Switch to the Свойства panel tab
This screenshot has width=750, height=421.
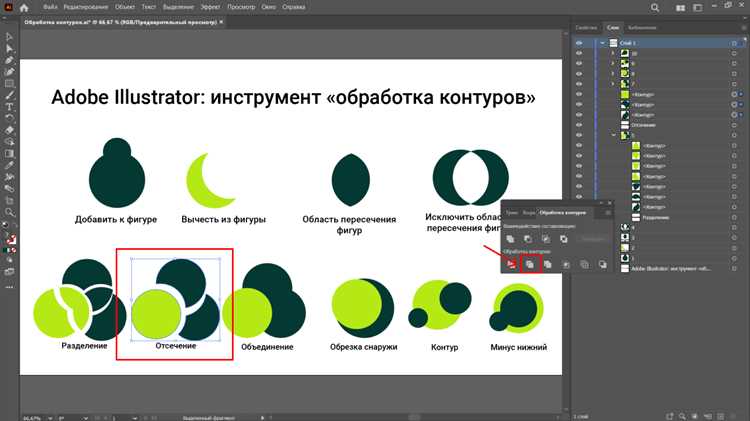[586, 28]
